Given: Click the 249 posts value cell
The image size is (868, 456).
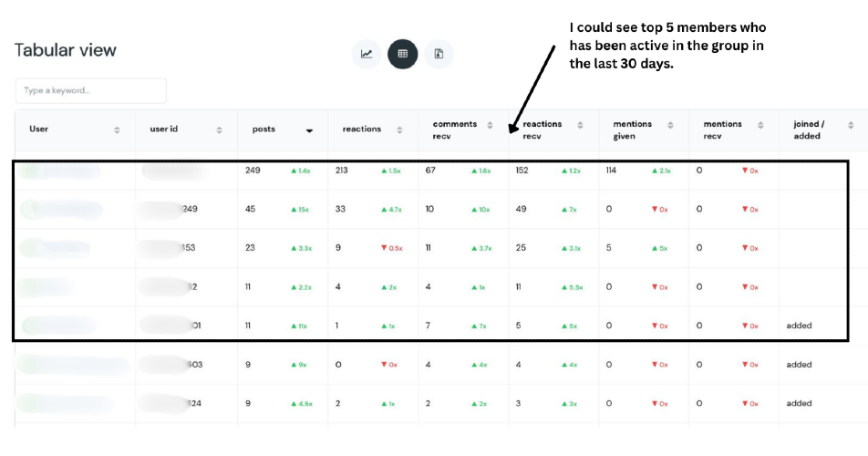Looking at the screenshot, I should 253,171.
